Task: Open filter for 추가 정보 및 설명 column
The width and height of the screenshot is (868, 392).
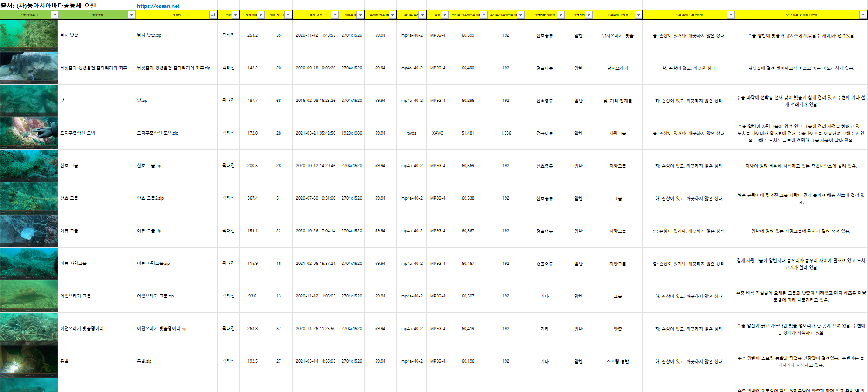Action: point(862,15)
